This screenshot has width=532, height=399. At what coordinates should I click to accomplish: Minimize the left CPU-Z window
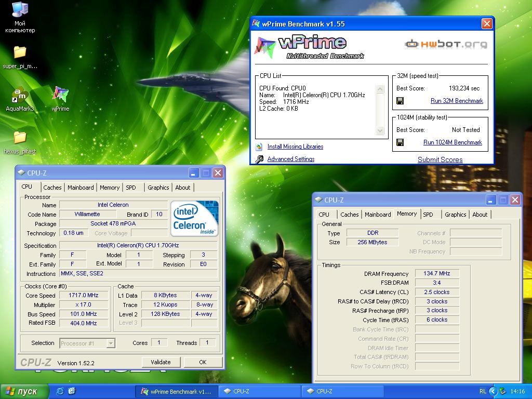click(193, 173)
